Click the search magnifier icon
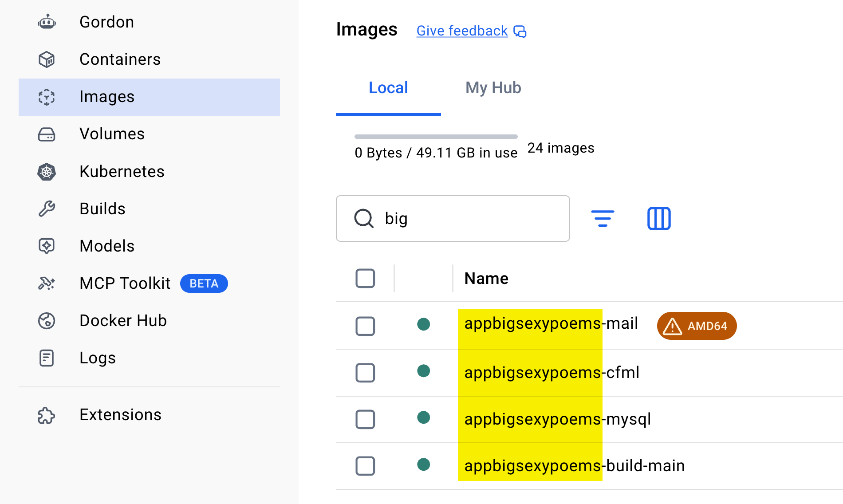Viewport: 843px width, 504px height. click(364, 218)
